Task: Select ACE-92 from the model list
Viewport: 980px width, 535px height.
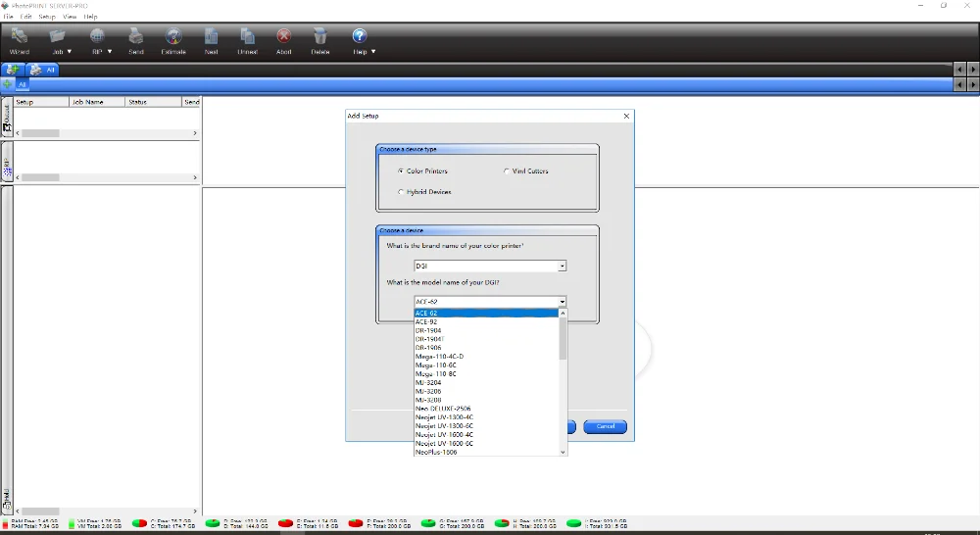Action: pos(486,321)
